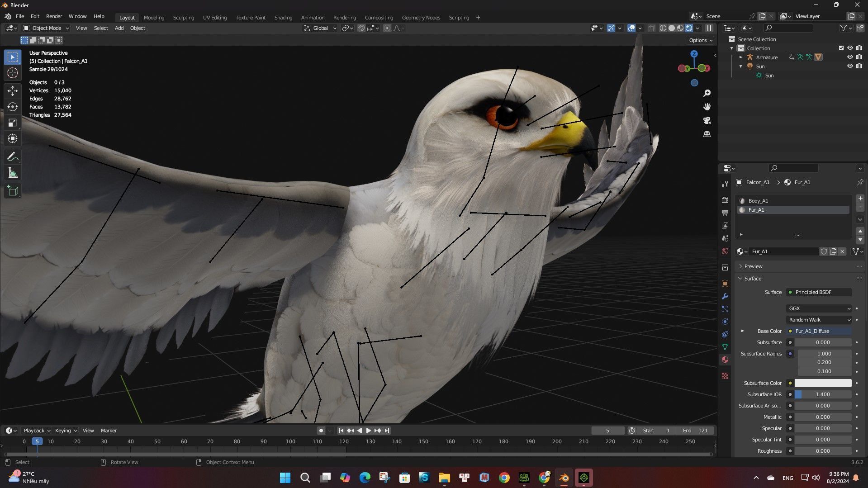Open viewport Options dropdown
The height and width of the screenshot is (488, 868).
click(701, 40)
